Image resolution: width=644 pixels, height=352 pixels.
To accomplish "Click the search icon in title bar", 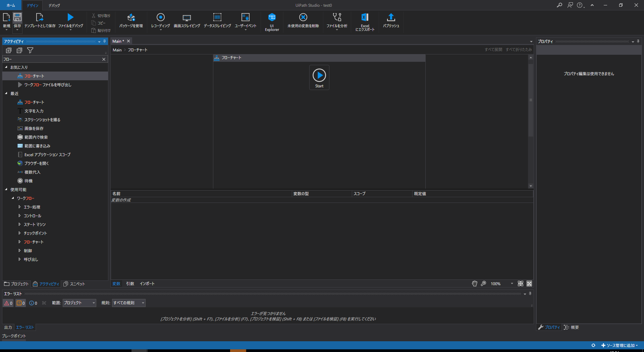I will (x=559, y=5).
